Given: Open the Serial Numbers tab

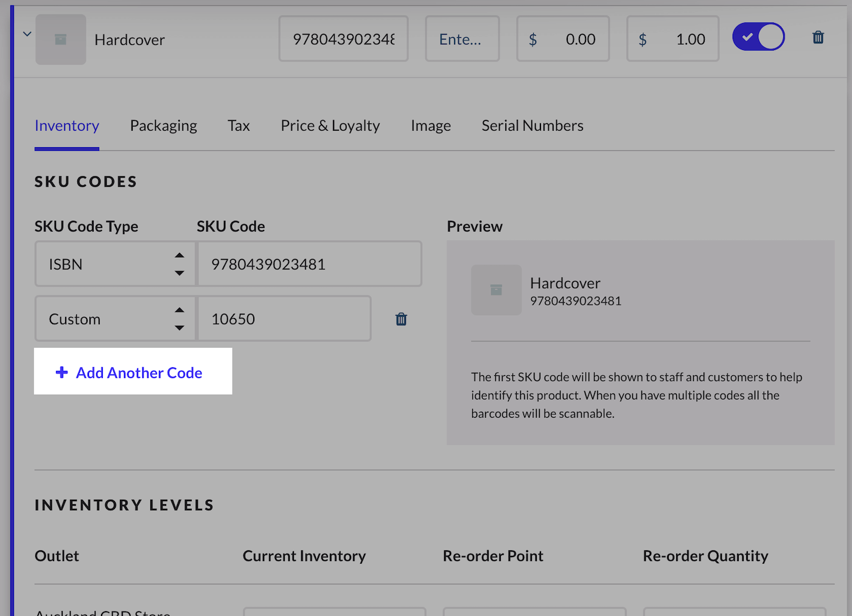Looking at the screenshot, I should point(532,126).
